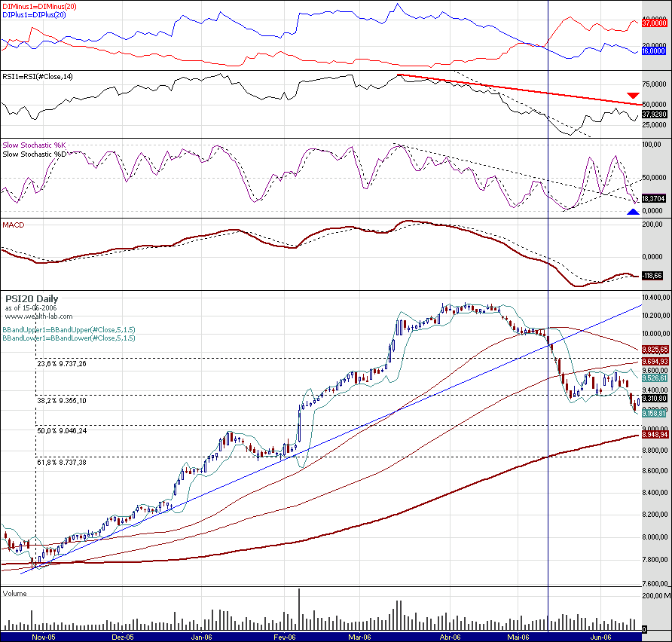Click the blue up-triangle marker in Stochastic pane
The width and height of the screenshot is (672, 642).
(633, 211)
